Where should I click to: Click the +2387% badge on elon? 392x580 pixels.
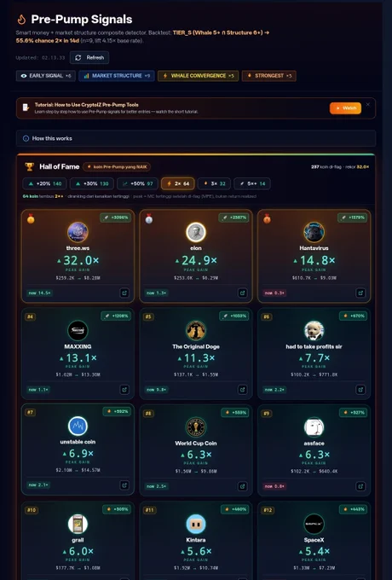(x=234, y=217)
